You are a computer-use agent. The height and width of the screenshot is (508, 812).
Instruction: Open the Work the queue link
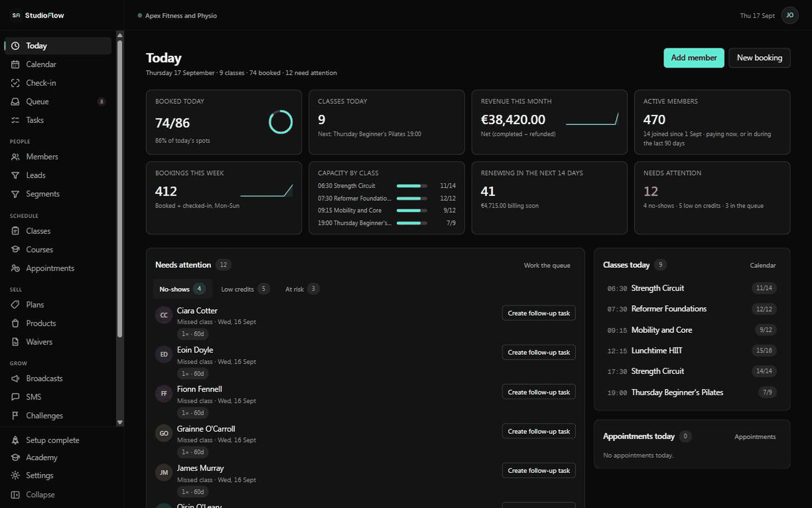547,266
